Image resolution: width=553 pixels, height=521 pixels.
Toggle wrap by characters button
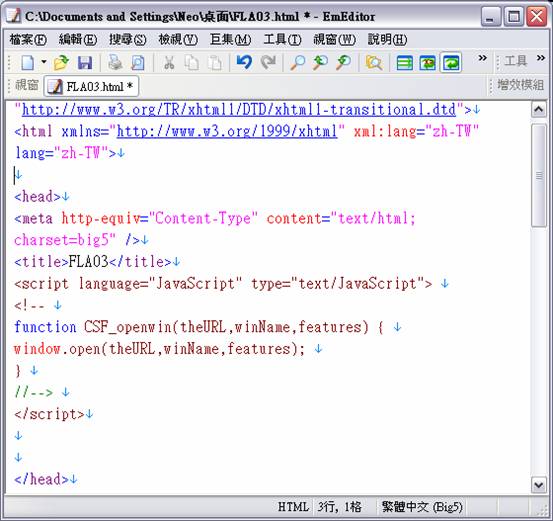(x=427, y=63)
